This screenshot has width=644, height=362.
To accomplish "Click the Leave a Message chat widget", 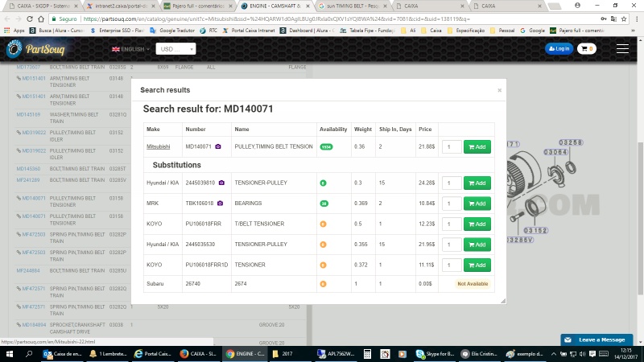I will [x=597, y=339].
